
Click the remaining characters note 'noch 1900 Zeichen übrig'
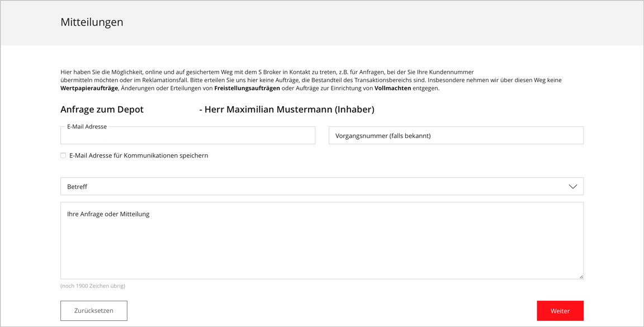tap(93, 286)
